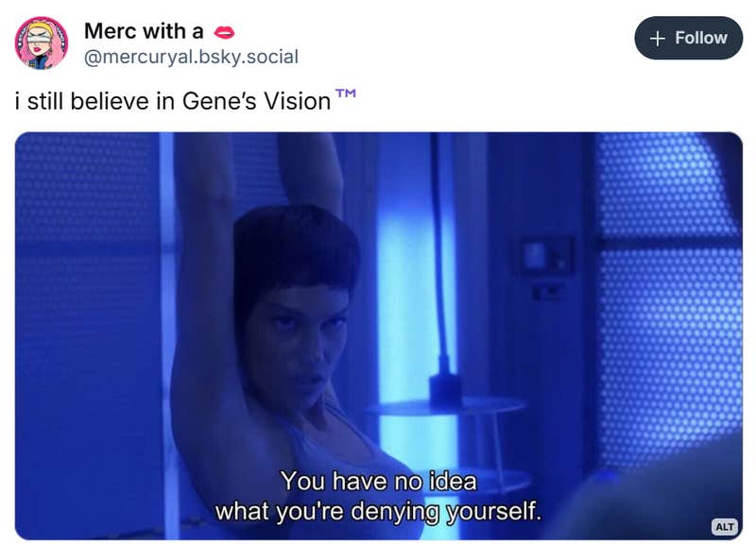Image resolution: width=756 pixels, height=544 pixels.
Task: Click the post text about Gene's Vision
Action: pos(185,100)
